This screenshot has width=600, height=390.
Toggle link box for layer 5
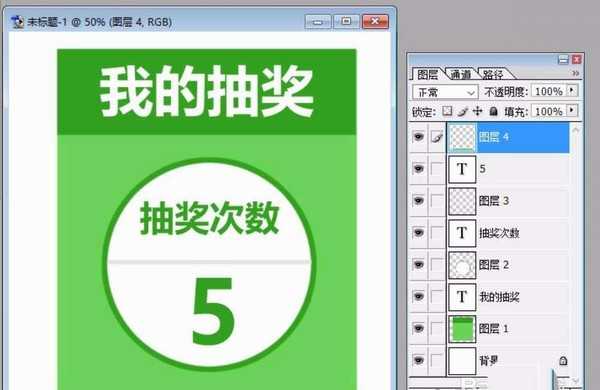(437, 169)
